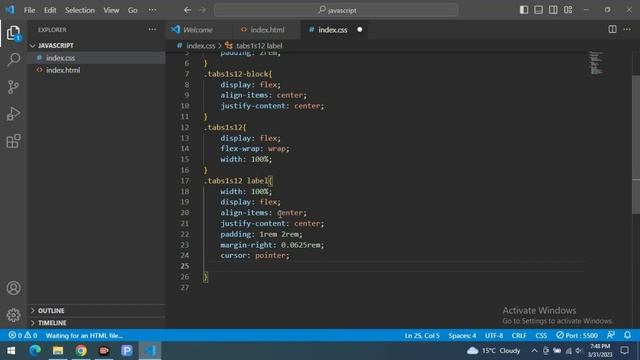Click the javascript command center search box

tap(336, 10)
